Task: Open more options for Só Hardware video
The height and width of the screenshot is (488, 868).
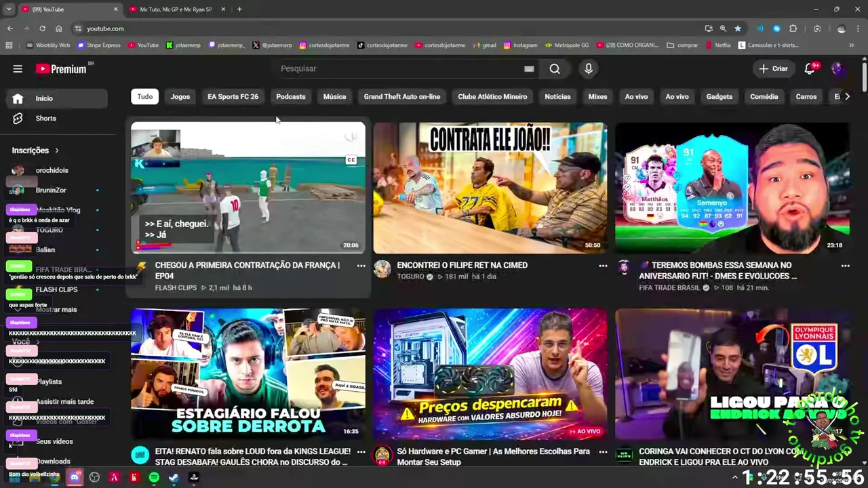Action: click(x=603, y=451)
